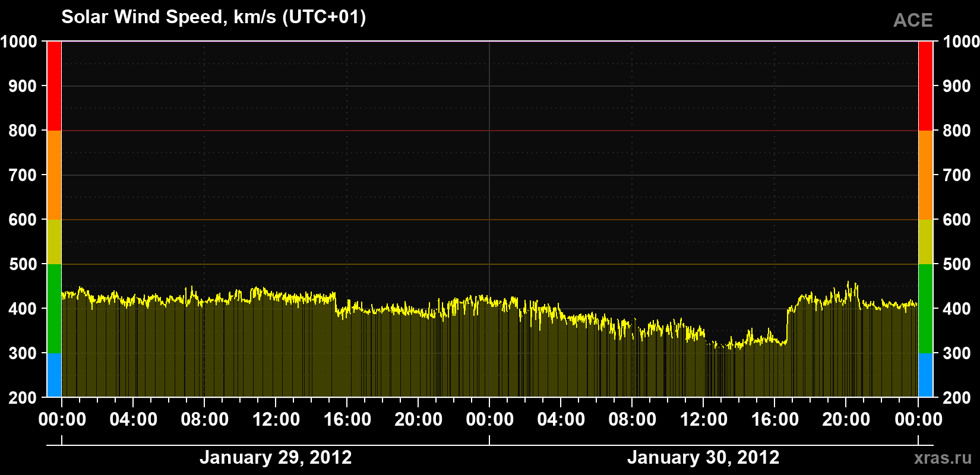Click the yellow 500–600 band on right scale
The image size is (980, 475).
tap(925, 242)
